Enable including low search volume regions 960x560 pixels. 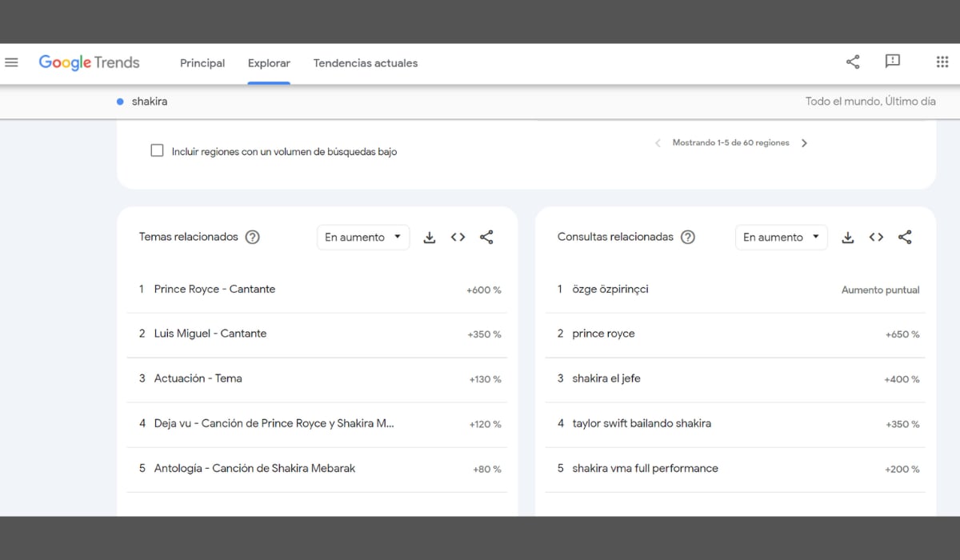pyautogui.click(x=158, y=150)
